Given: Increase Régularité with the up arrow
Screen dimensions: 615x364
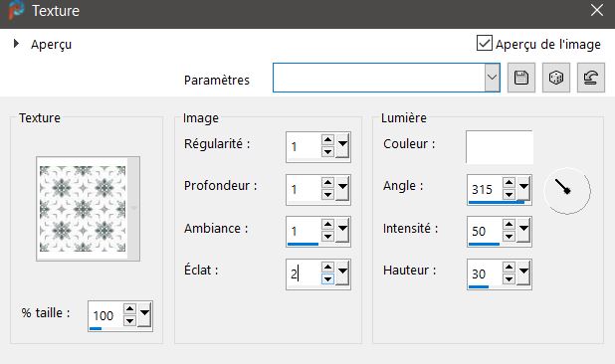Looking at the screenshot, I should [x=327, y=140].
